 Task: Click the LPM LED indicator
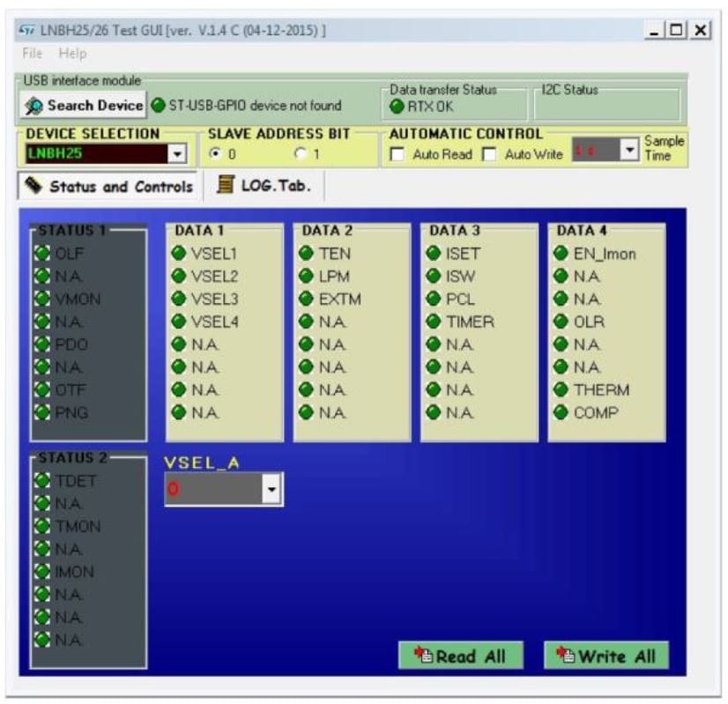306,277
